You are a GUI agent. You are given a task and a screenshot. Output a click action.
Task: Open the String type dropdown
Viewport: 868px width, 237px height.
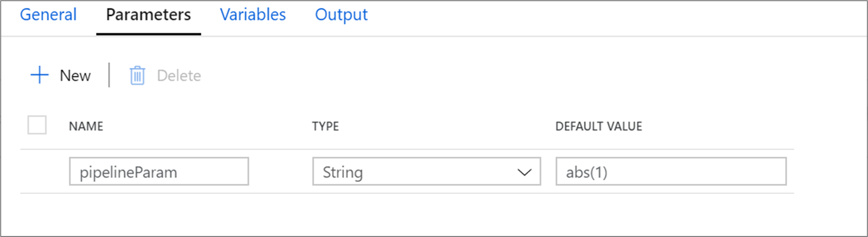pos(415,171)
